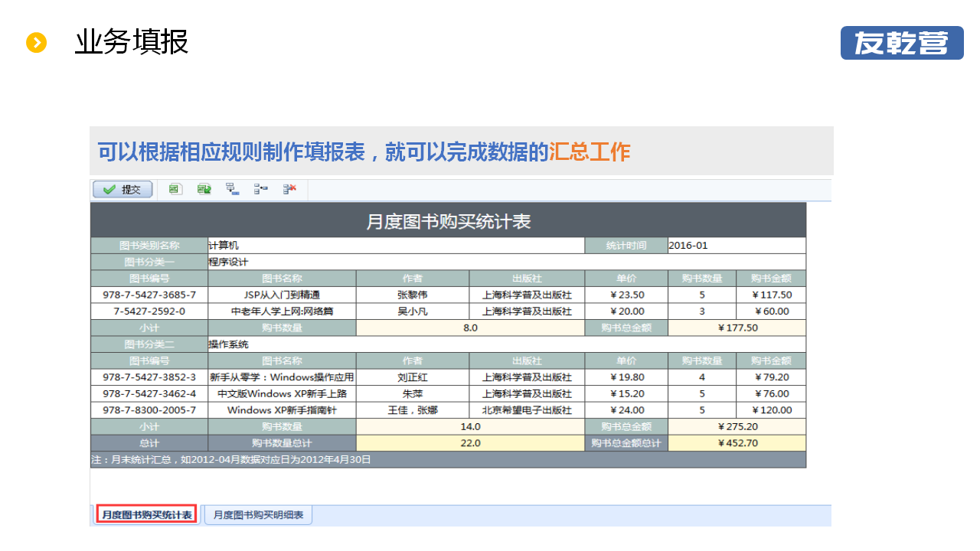
Task: Click the grand total amount cell ¥452.70
Action: [737, 443]
